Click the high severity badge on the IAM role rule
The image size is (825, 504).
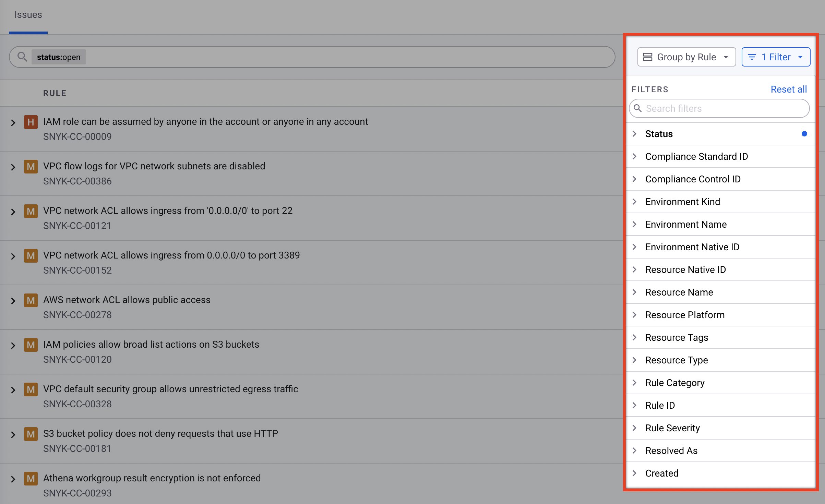pyautogui.click(x=31, y=122)
